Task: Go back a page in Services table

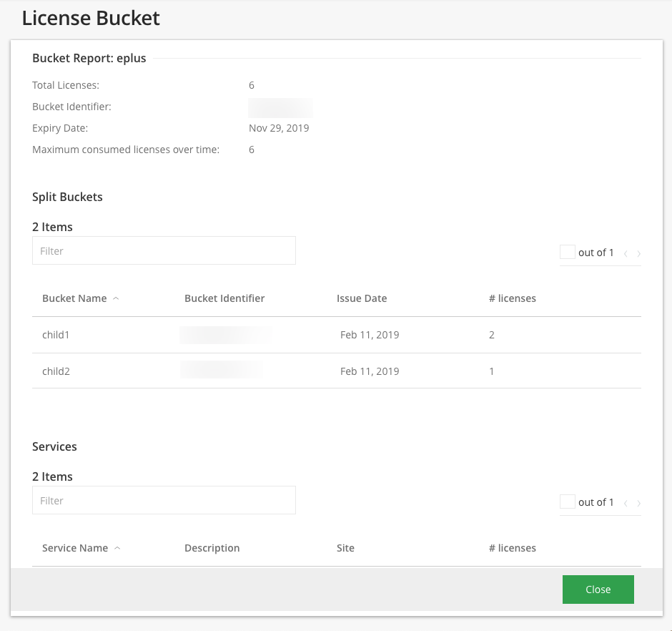Action: 625,502
